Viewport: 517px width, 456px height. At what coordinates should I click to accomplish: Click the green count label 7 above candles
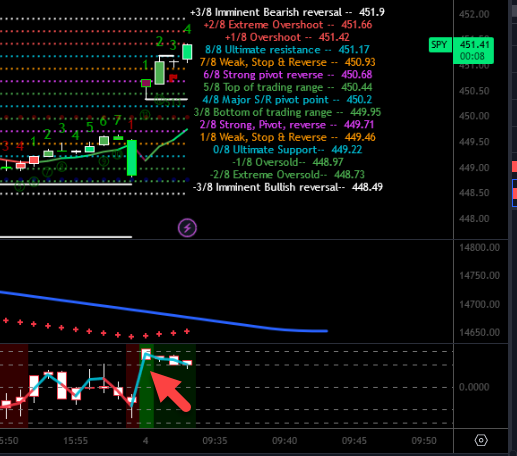(117, 120)
